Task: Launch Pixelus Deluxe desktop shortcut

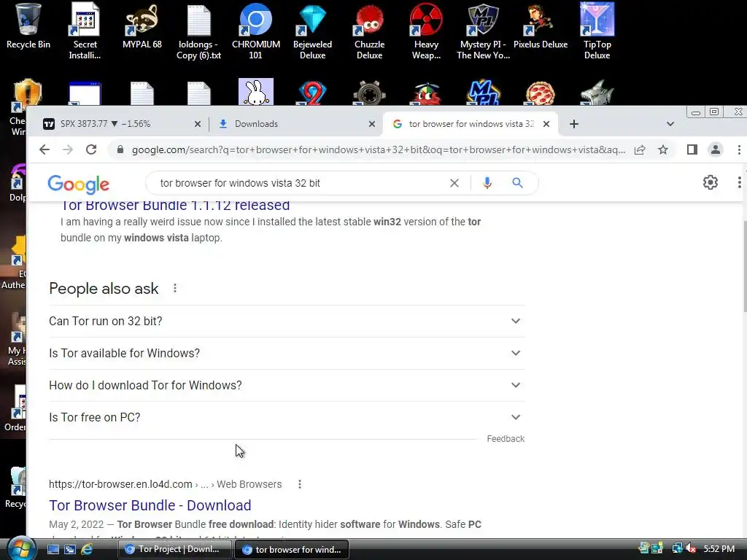Action: [541, 26]
